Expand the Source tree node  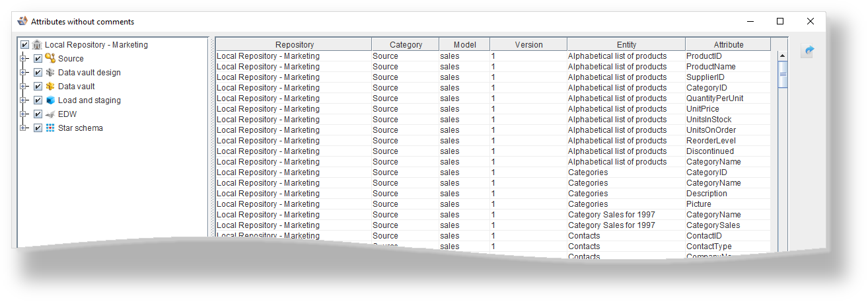23,59
